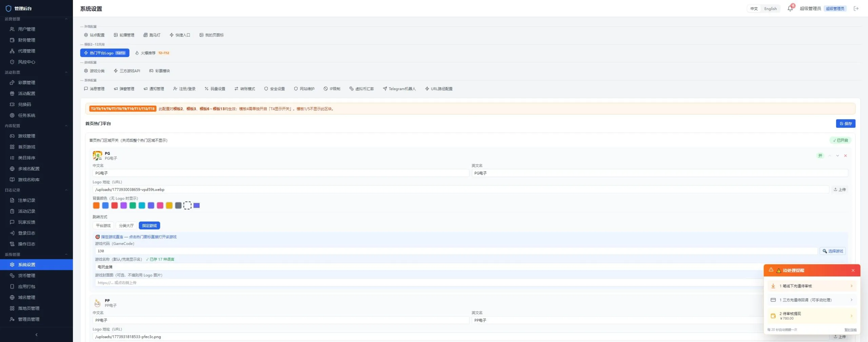Pick the orange background color swatch
The height and width of the screenshot is (342, 868).
click(x=96, y=206)
